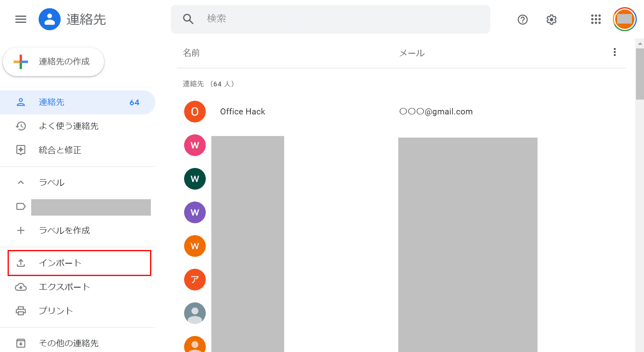Open the account profile avatar
Screen dimensions: 644x352
click(624, 19)
